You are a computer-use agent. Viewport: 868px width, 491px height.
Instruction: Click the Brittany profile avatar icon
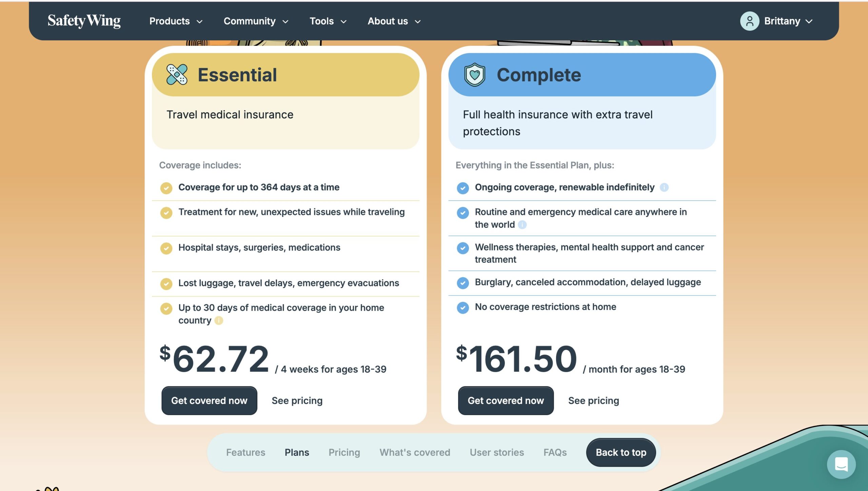click(x=749, y=21)
